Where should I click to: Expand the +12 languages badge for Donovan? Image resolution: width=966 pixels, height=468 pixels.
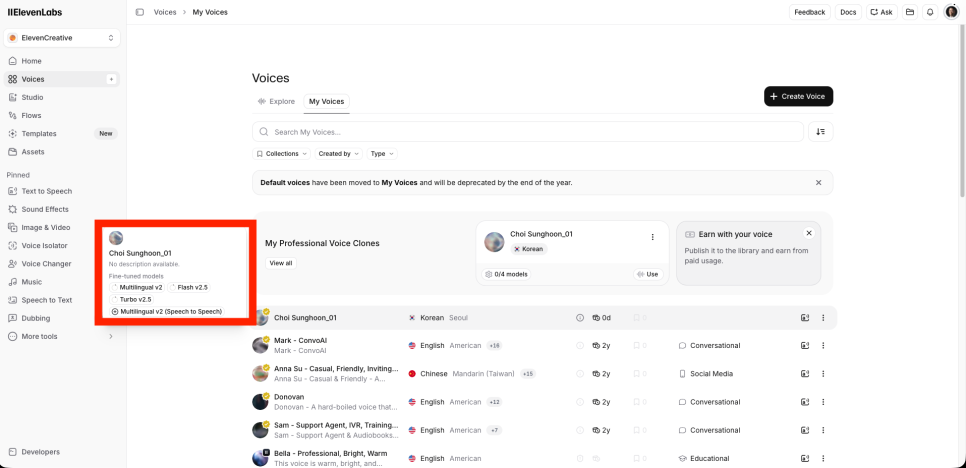coord(494,402)
